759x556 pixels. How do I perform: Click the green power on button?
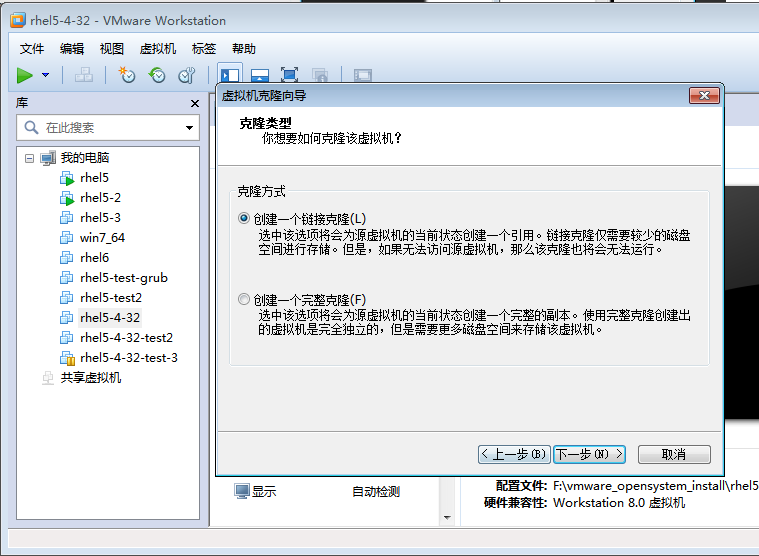click(25, 75)
